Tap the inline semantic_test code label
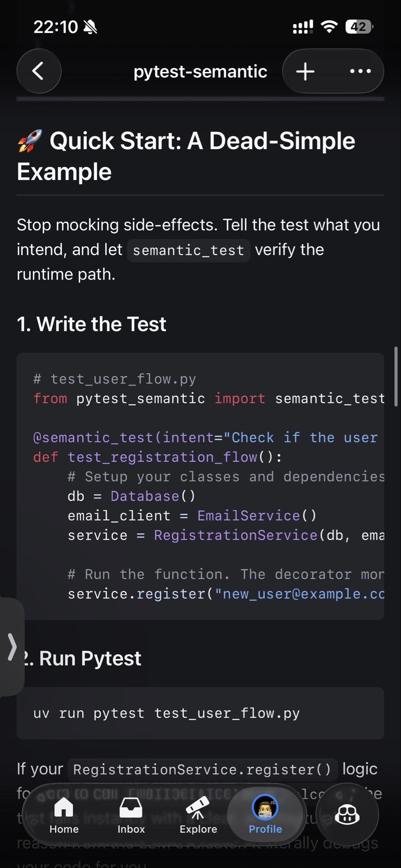This screenshot has width=401, height=868. pos(188,250)
